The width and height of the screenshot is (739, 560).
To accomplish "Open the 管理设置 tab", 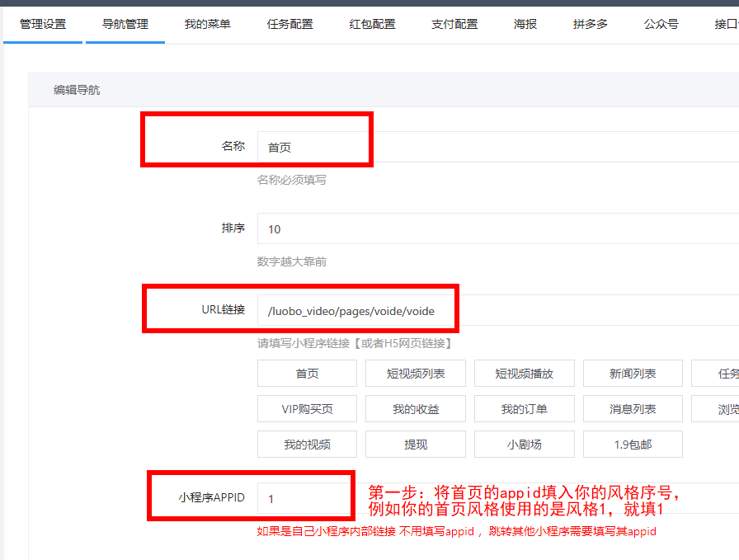I will pyautogui.click(x=43, y=24).
